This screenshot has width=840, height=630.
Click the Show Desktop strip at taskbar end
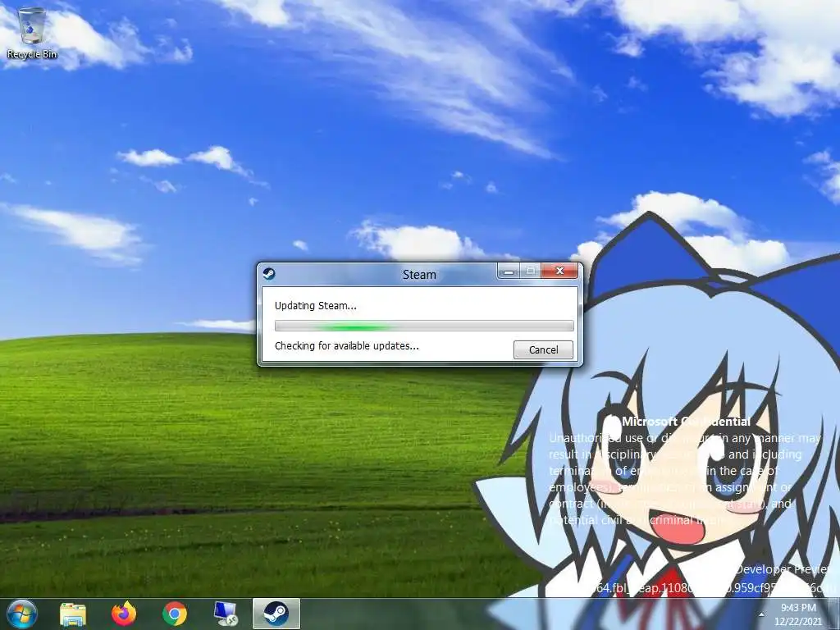(x=834, y=614)
